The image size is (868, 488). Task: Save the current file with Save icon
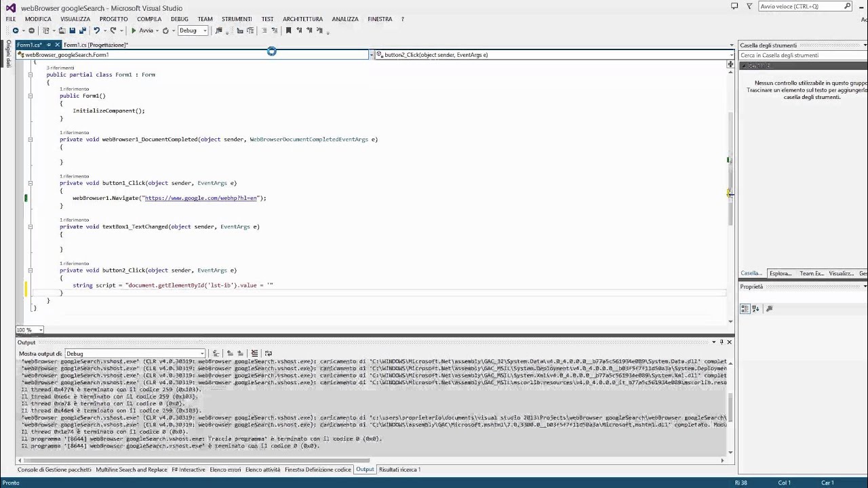[72, 30]
